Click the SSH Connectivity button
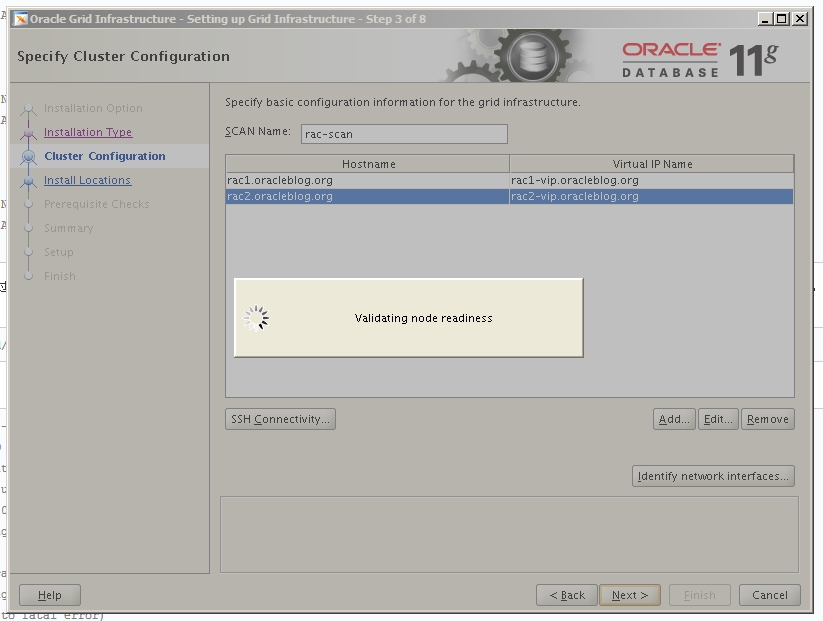The width and height of the screenshot is (823, 621). [280, 419]
